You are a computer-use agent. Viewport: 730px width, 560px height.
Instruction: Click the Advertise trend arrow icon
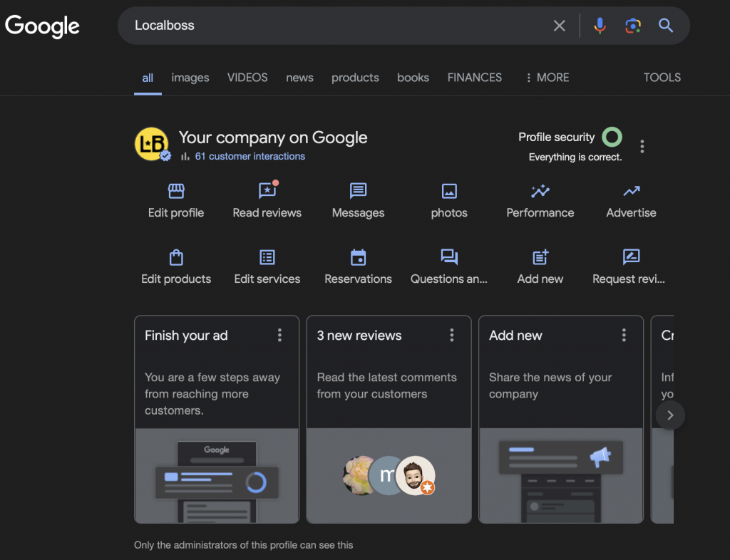tap(632, 191)
